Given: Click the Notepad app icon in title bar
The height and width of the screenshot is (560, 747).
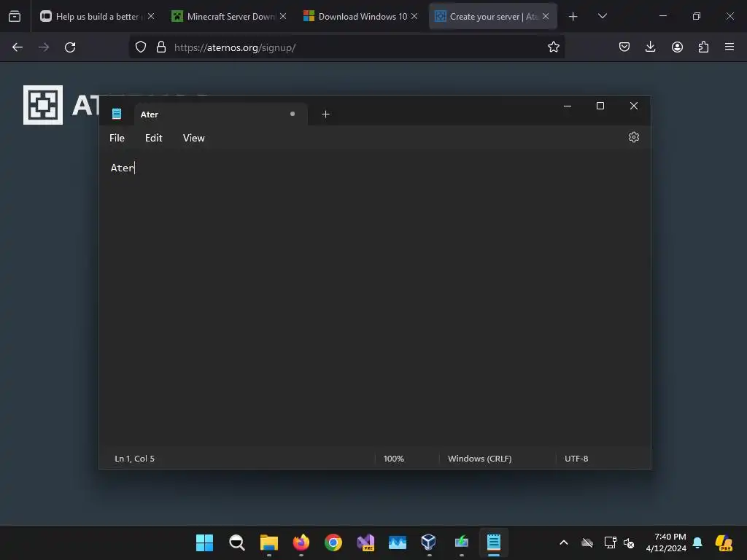Looking at the screenshot, I should point(117,114).
